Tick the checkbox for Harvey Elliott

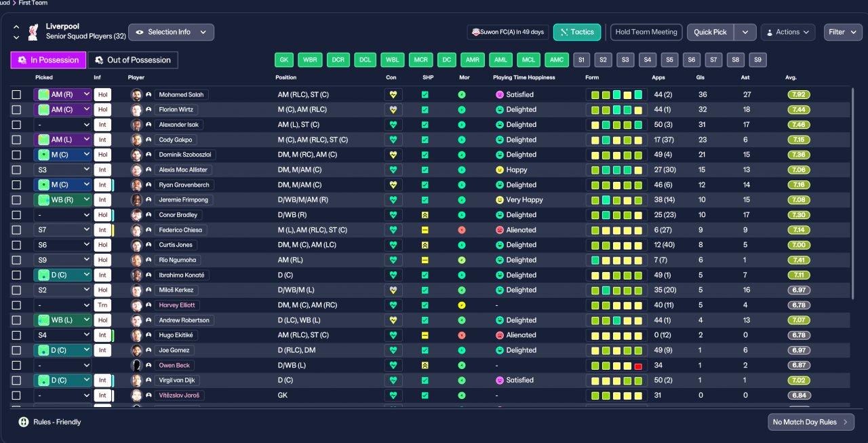(x=16, y=305)
